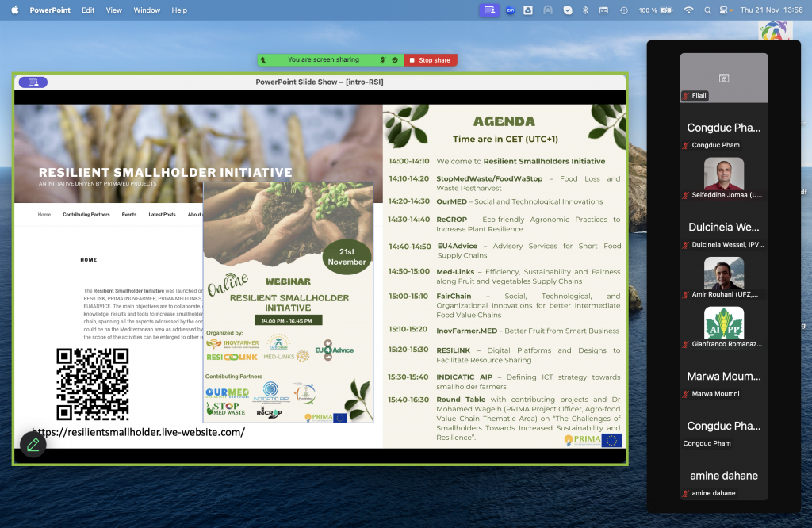This screenshot has width=812, height=528.
Task: Open Spotlight search from menu bar
Action: (x=707, y=10)
